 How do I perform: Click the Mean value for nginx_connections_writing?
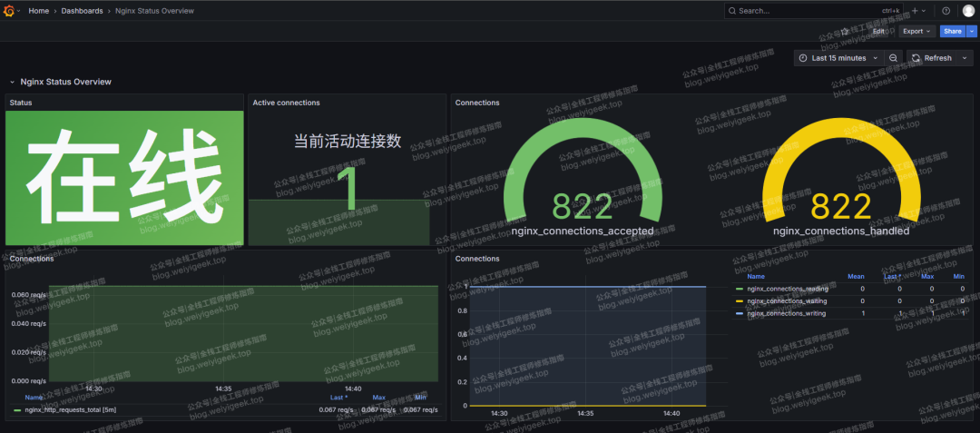[x=863, y=314]
